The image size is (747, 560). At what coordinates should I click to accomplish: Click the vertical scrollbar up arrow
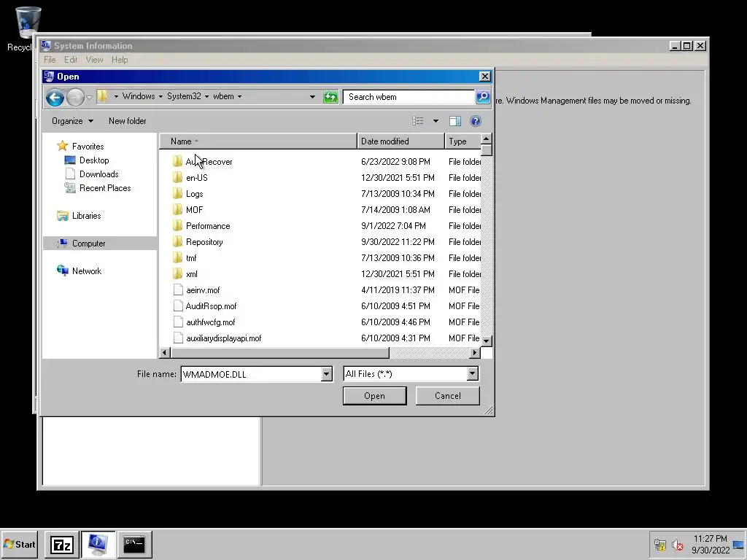[486, 139]
